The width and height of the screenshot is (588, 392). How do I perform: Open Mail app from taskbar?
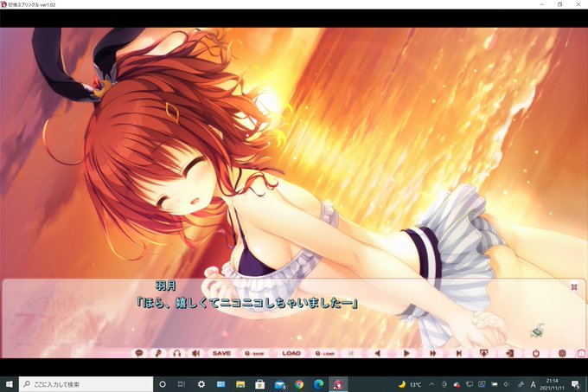click(280, 384)
